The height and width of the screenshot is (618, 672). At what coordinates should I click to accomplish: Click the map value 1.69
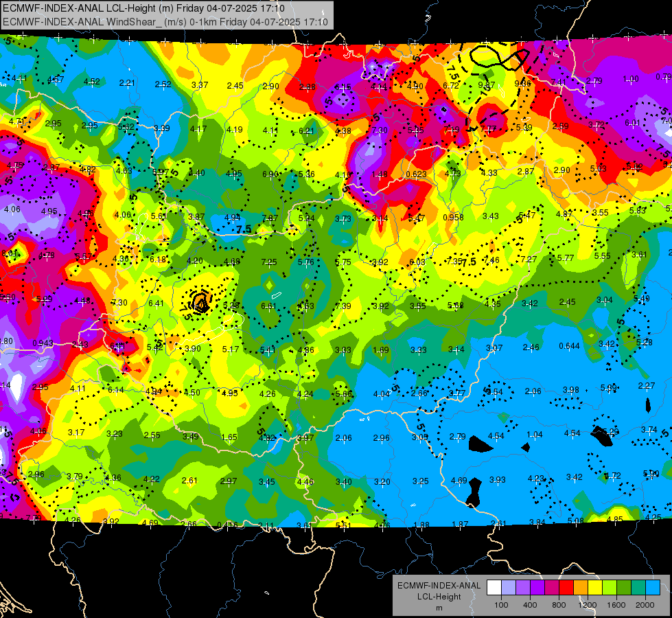click(x=380, y=350)
